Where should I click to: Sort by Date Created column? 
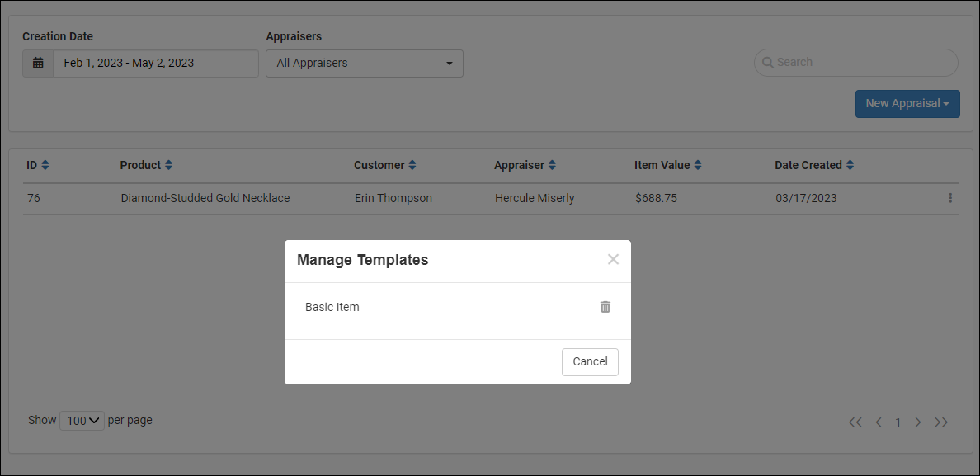click(x=814, y=166)
